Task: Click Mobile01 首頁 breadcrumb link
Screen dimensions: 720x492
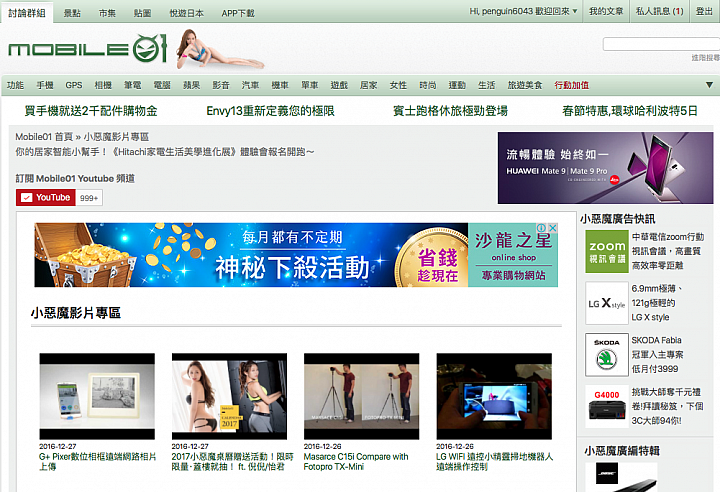Action: pyautogui.click(x=44, y=137)
